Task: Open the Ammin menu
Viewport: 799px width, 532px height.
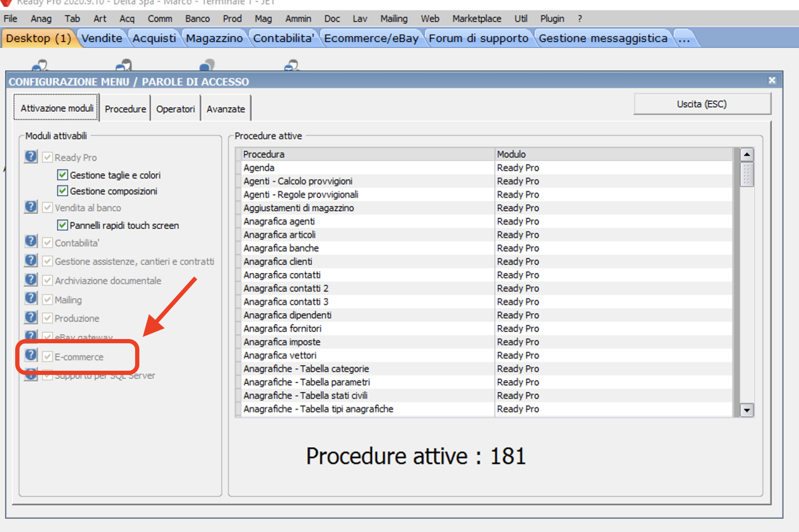Action: pos(298,19)
